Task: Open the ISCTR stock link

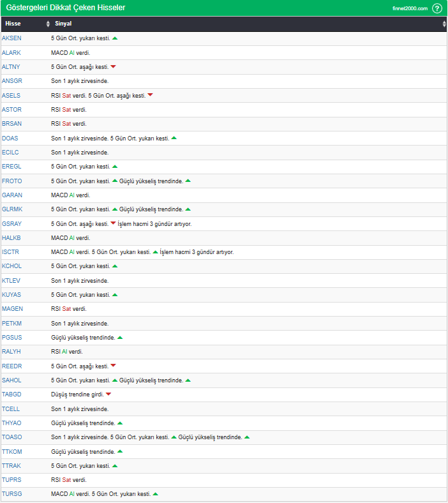Action: tap(11, 252)
